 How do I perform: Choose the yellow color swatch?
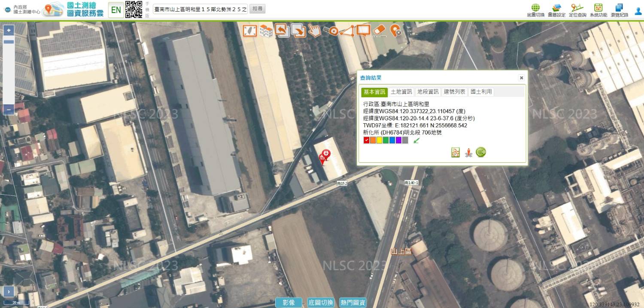coord(380,140)
